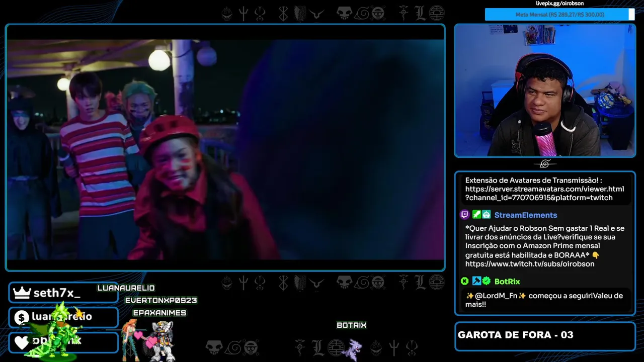Screen dimensions: 644x362
Task: Open the twitch.tv/subs/oirobson link
Action: (530, 263)
